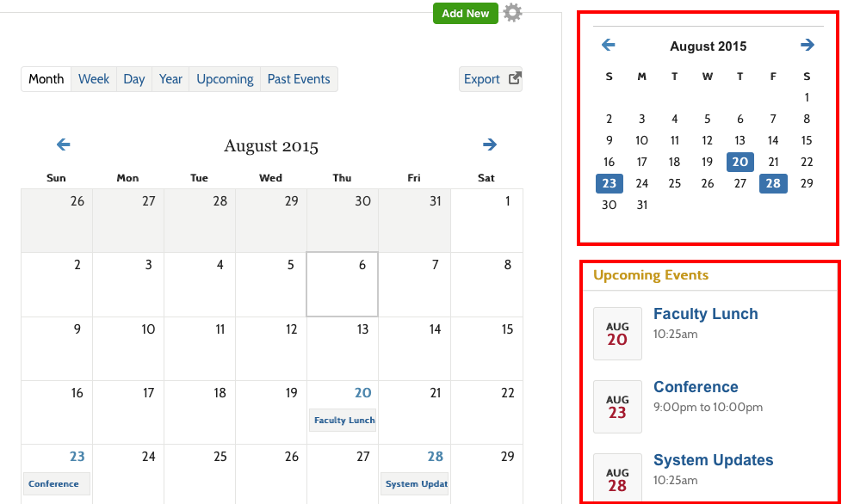Click mini calendar next month arrow
Viewport: 854px width, 504px height.
[807, 45]
